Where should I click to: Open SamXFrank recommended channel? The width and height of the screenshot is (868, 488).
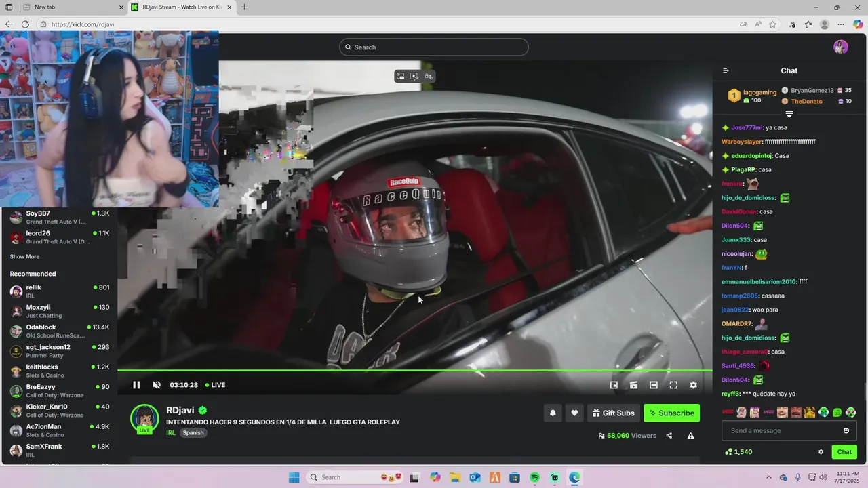pos(60,450)
